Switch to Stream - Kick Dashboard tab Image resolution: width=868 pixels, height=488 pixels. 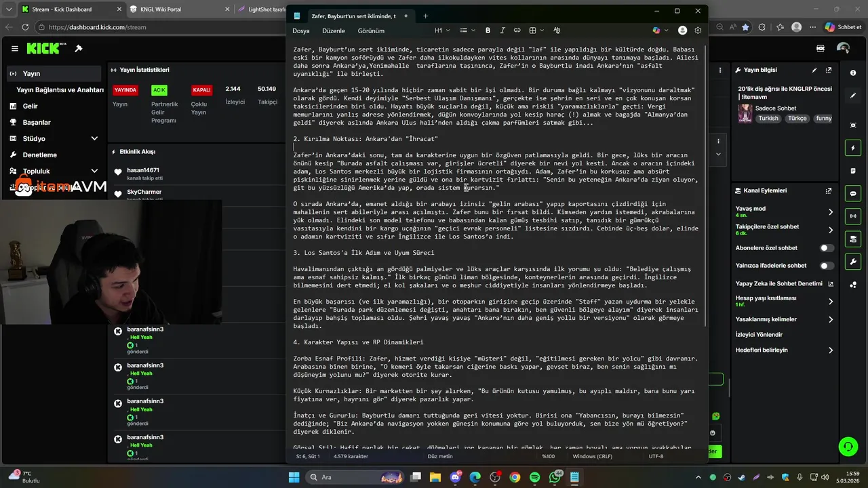coord(71,9)
